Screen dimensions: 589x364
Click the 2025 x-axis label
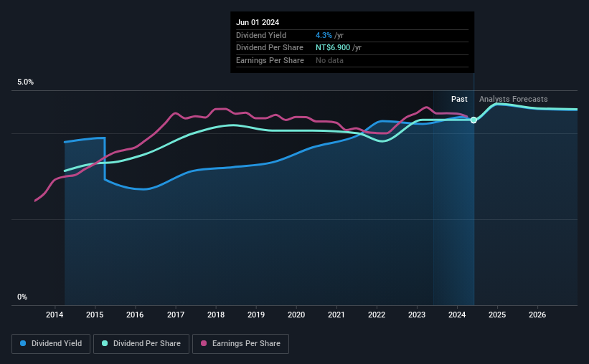[497, 315]
